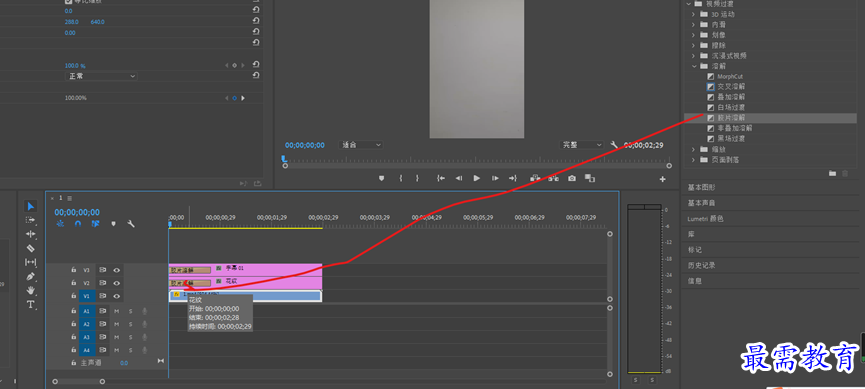Solo audio track A2
865x389 pixels.
click(x=131, y=324)
